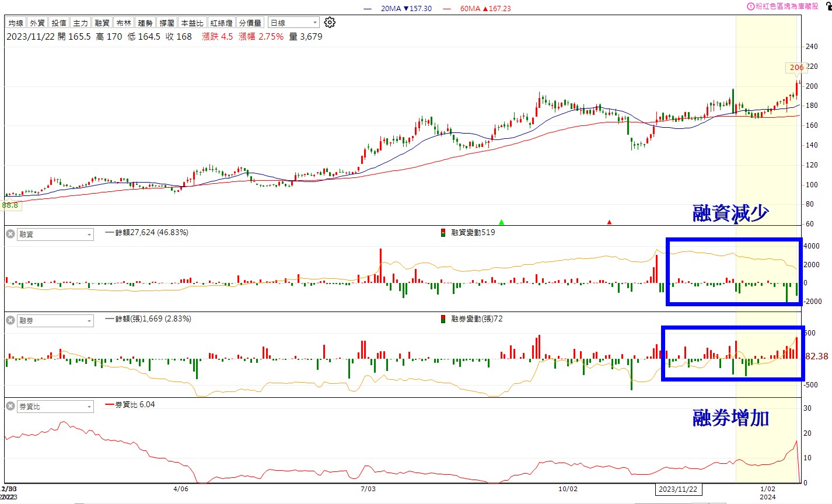Click the 2023/11/22 date label on axis
The height and width of the screenshot is (504, 832).
click(678, 489)
